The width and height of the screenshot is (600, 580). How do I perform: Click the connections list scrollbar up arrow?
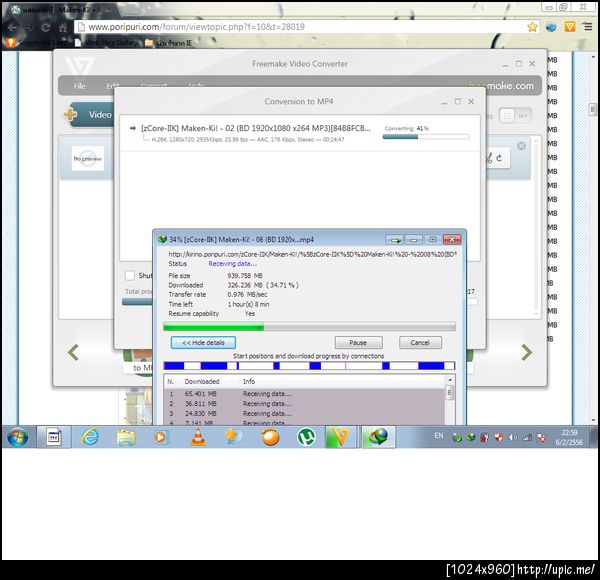pyautogui.click(x=450, y=380)
